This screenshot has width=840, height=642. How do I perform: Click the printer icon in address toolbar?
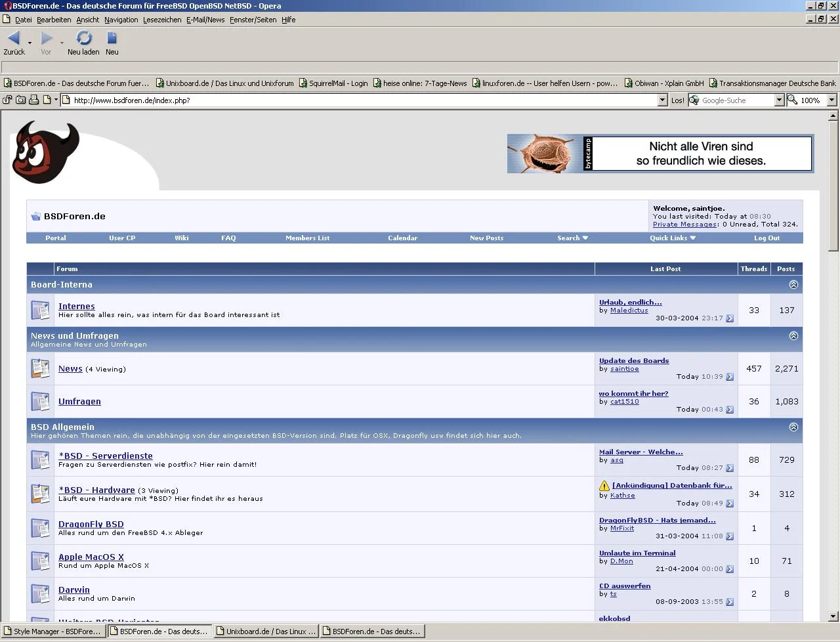34,100
